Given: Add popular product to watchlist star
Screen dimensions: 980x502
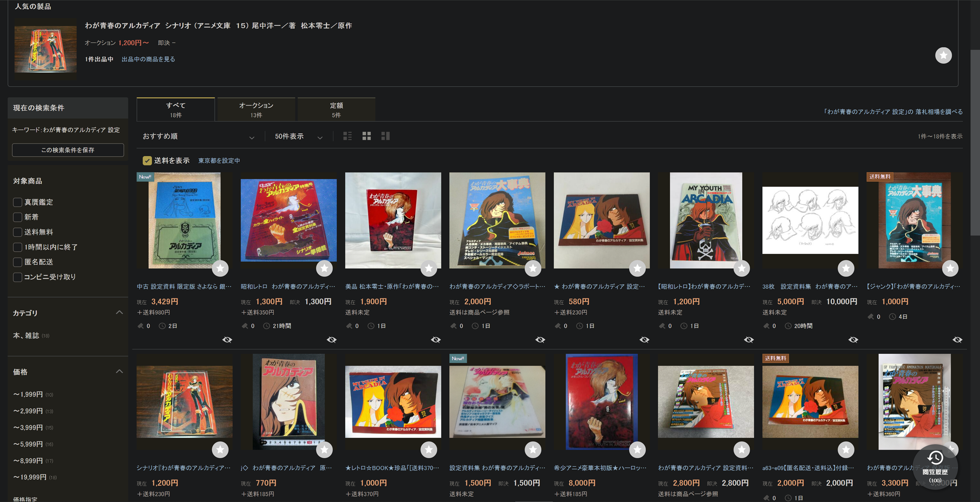Looking at the screenshot, I should pos(943,55).
